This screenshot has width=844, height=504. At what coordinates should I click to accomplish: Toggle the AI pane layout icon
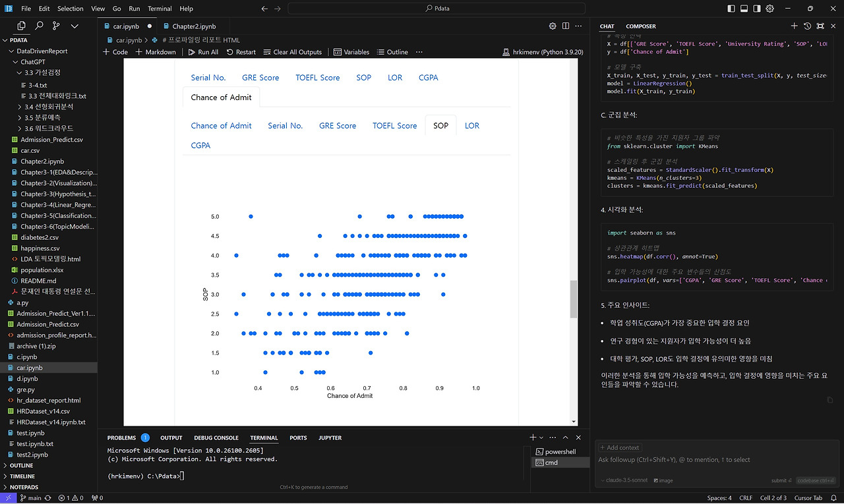click(x=758, y=9)
